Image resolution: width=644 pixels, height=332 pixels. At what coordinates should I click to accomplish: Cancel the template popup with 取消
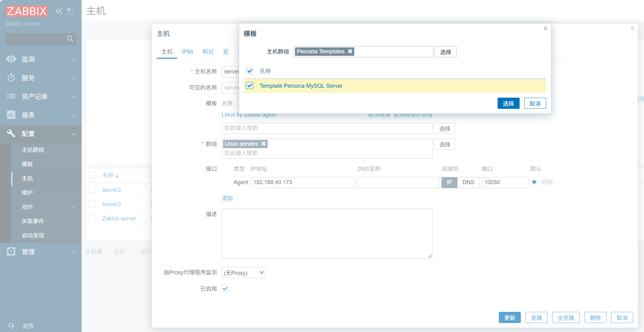(535, 103)
